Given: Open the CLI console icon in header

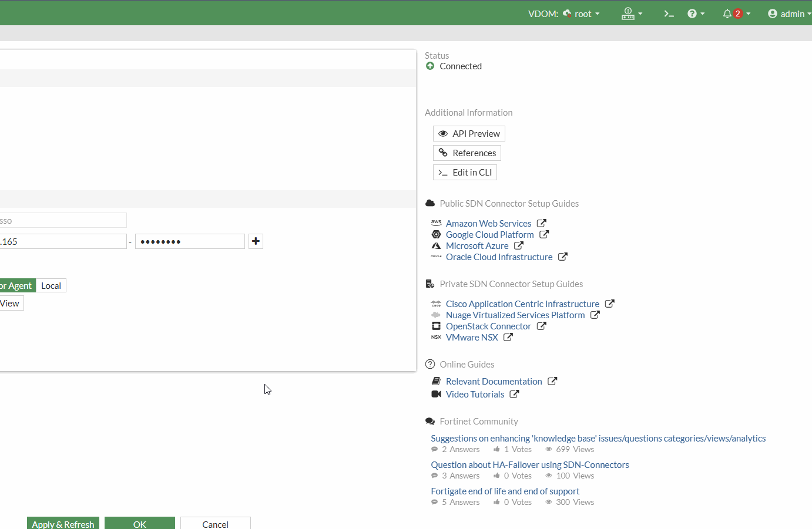Looking at the screenshot, I should 669,14.
